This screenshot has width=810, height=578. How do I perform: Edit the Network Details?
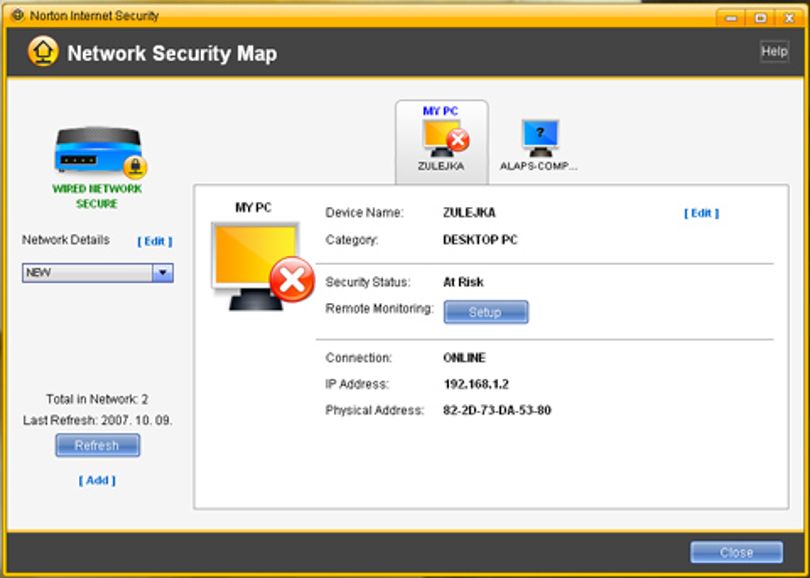pyautogui.click(x=155, y=241)
